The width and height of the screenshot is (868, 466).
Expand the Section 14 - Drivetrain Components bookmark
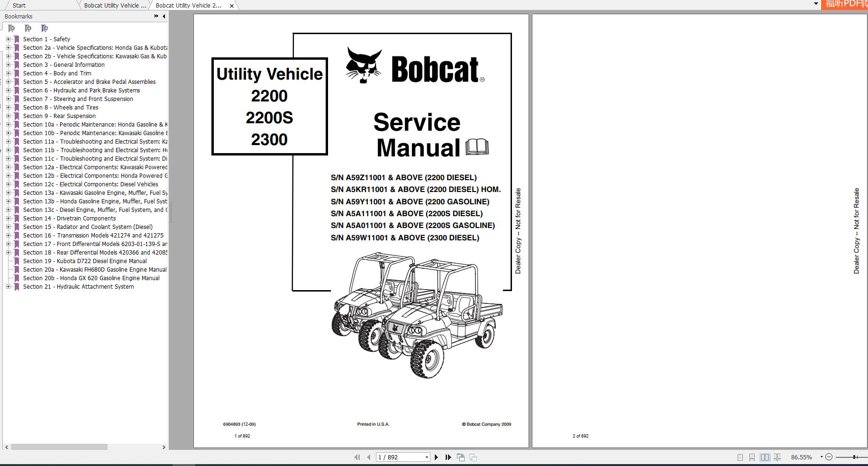tap(8, 218)
